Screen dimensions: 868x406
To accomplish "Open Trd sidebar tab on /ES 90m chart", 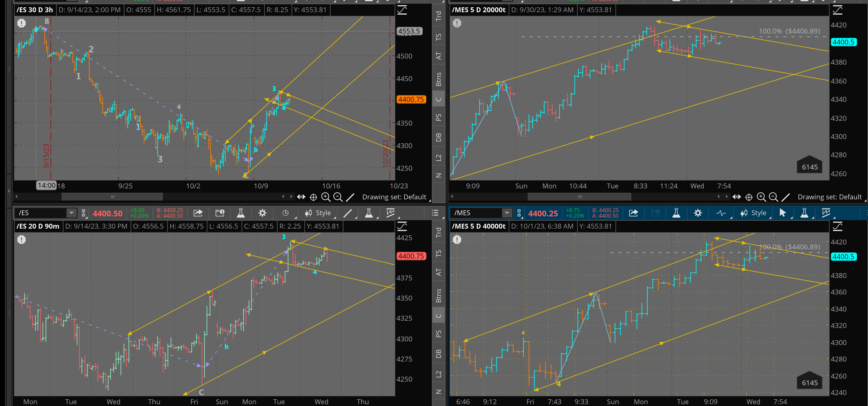I will [438, 232].
